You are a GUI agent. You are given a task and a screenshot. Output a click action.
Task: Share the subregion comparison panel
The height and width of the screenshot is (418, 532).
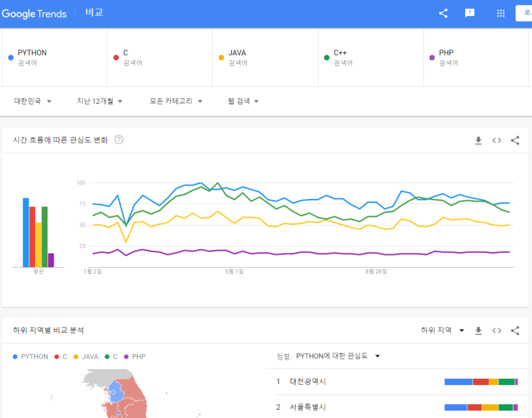[x=515, y=331]
